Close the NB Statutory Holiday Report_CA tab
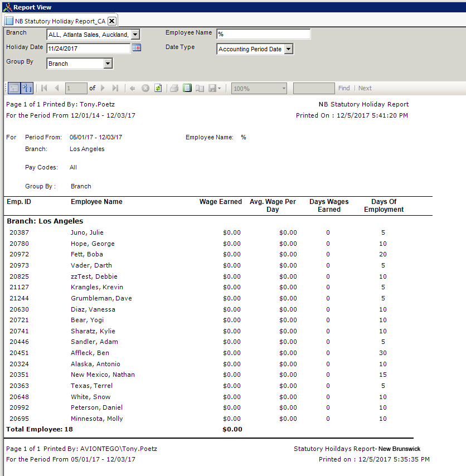Viewport: 466px width, 476px height. (x=111, y=21)
